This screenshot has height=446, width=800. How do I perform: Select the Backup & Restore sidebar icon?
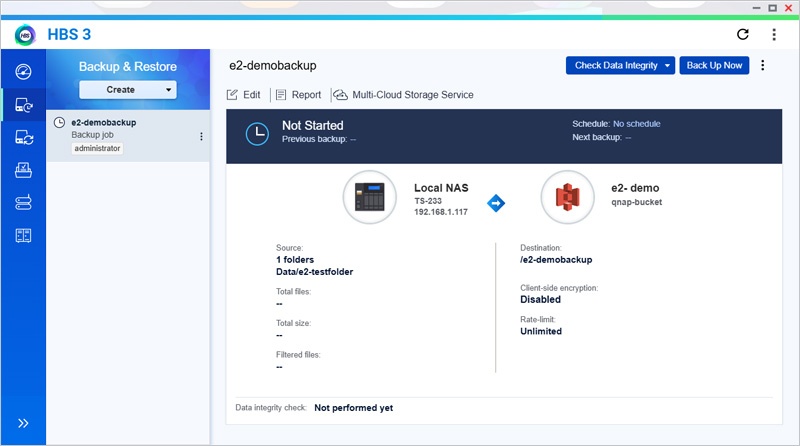tap(23, 105)
